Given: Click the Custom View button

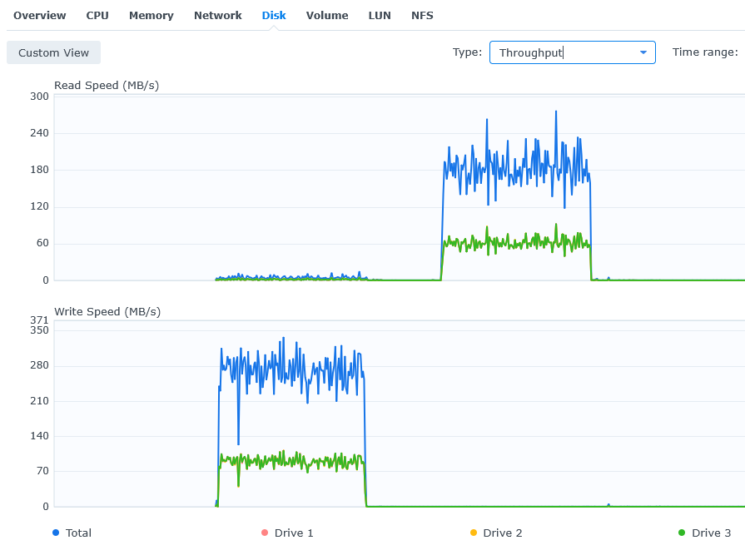Looking at the screenshot, I should click(53, 52).
